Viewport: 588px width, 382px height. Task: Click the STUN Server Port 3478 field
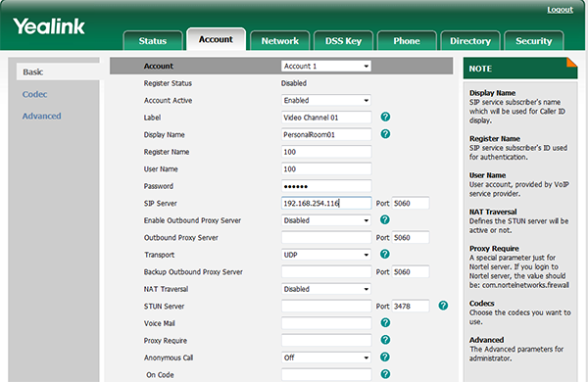411,307
